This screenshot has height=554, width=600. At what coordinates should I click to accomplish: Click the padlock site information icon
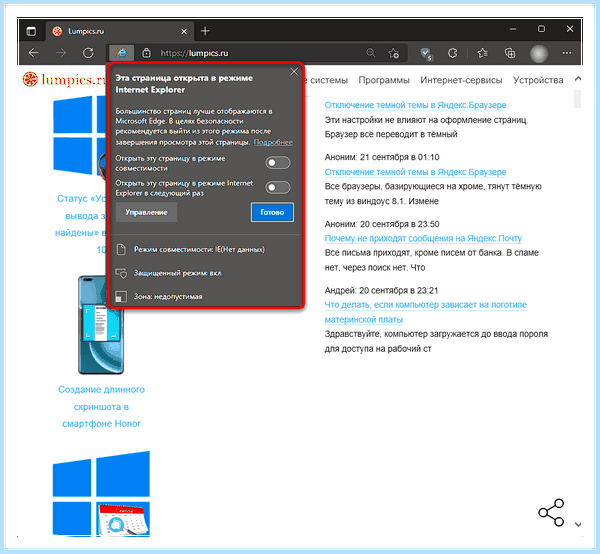[x=147, y=53]
